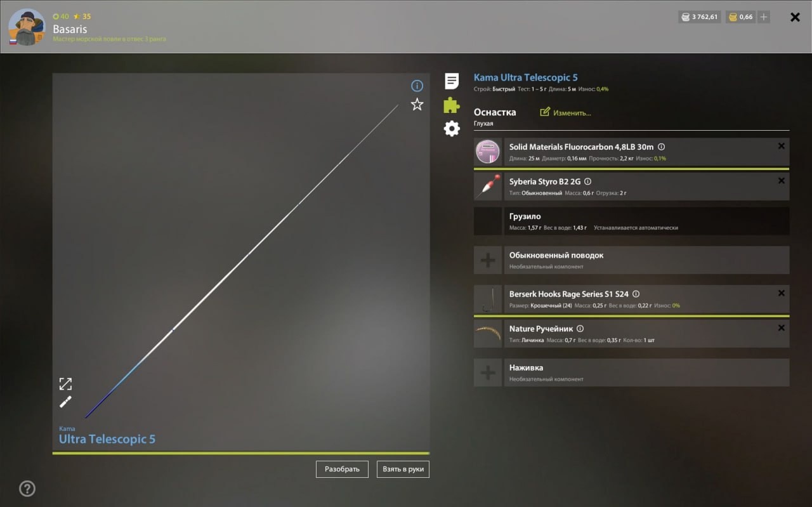Click the Kama Ultra Telescopic 5 title
812x507 pixels.
[526, 77]
